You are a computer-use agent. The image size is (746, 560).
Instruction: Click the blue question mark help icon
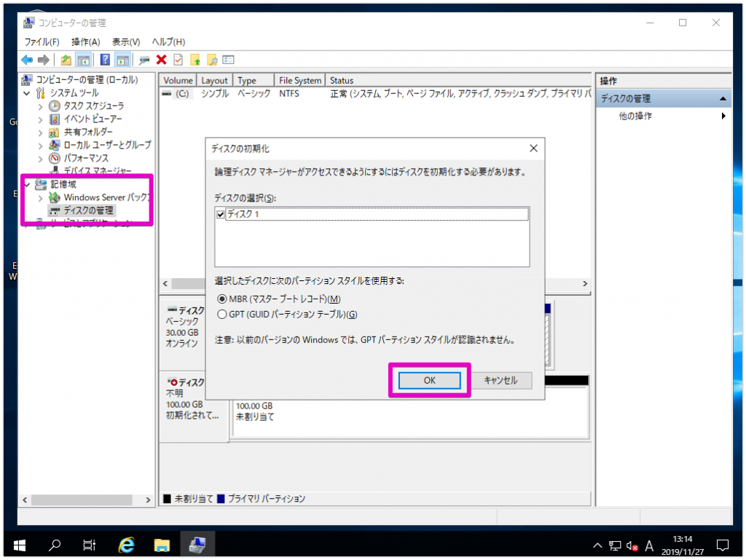pos(105,60)
